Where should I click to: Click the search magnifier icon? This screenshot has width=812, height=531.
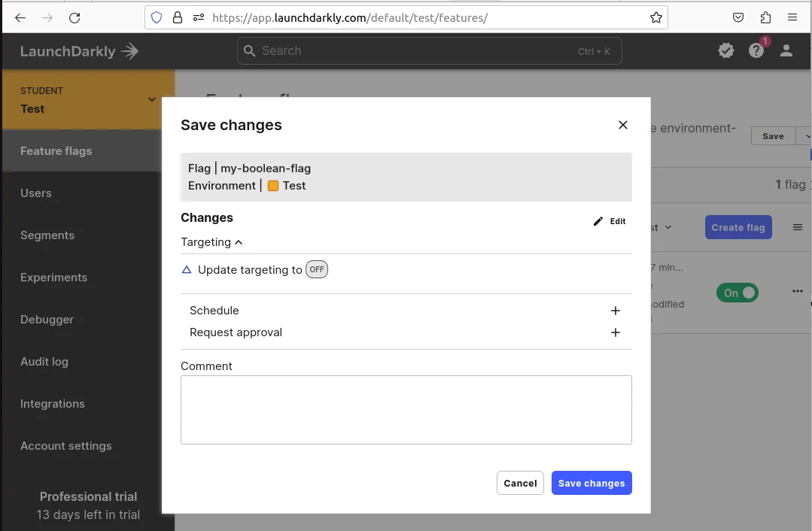(x=250, y=50)
